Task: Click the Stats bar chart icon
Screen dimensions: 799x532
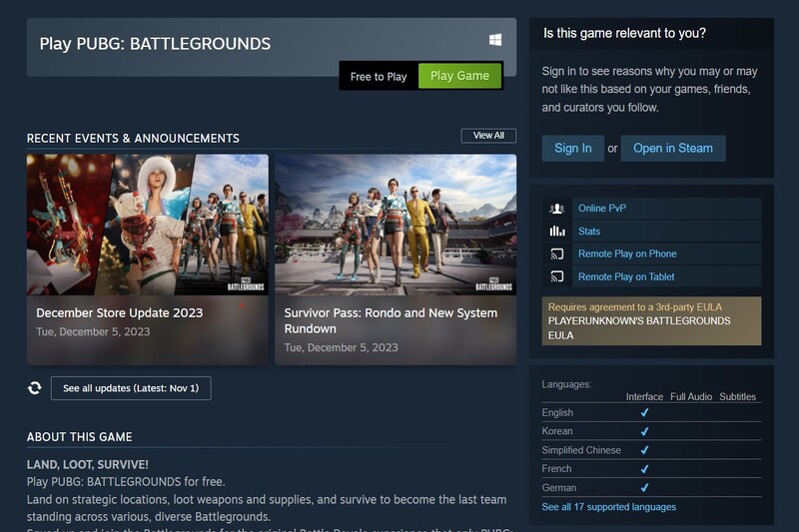Action: 557,232
